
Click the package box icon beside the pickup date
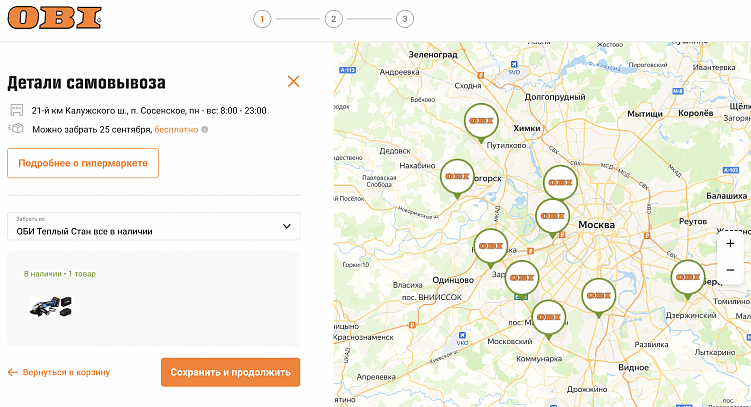click(x=16, y=129)
